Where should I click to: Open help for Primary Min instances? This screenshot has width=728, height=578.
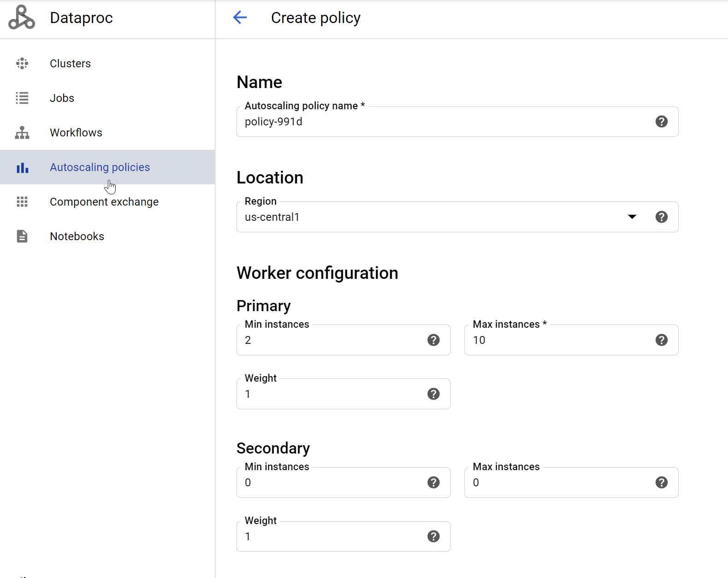point(434,340)
